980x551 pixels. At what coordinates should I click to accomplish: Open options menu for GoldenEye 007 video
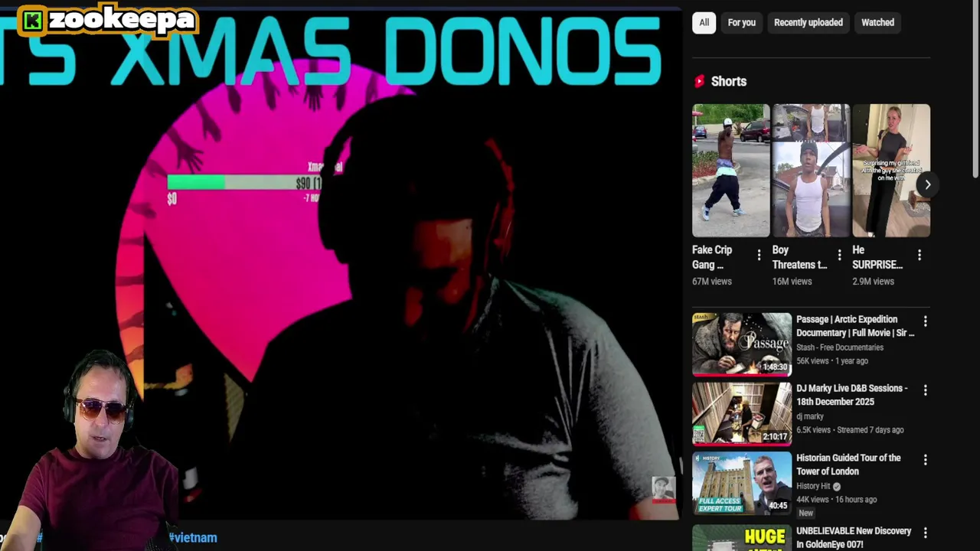[925, 533]
